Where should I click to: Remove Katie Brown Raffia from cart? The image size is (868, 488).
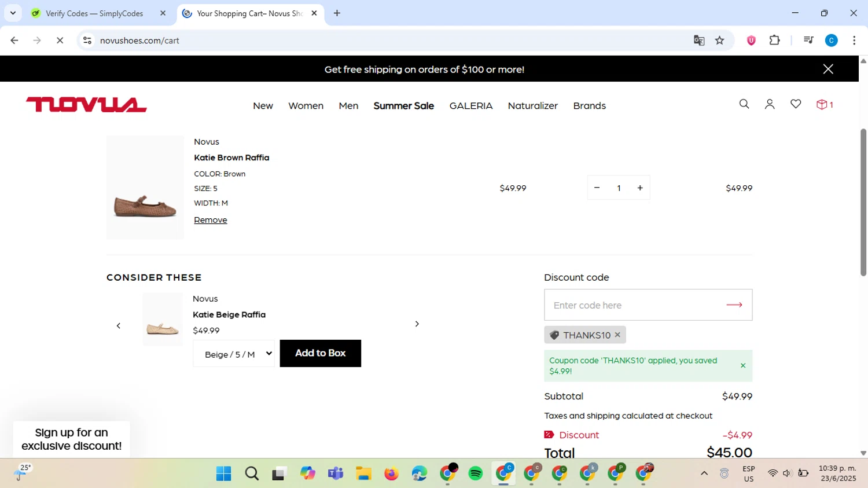click(211, 220)
